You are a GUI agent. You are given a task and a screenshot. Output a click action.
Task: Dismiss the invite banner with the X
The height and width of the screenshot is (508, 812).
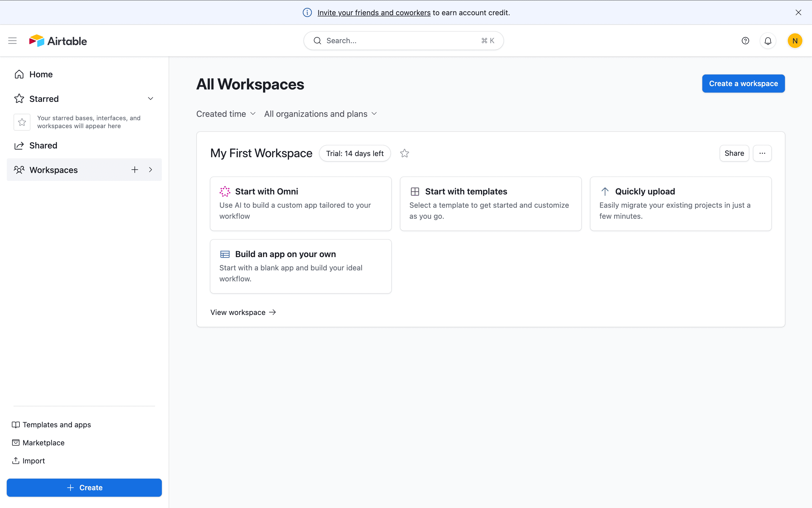(798, 12)
